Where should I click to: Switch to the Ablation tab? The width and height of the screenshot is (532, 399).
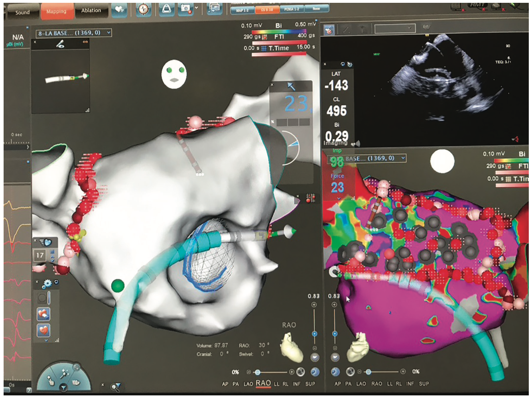click(91, 11)
